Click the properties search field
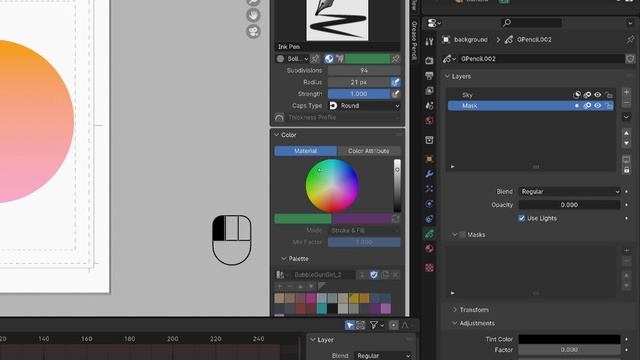Screen dimensions: 640x360 pyautogui.click(x=531, y=23)
